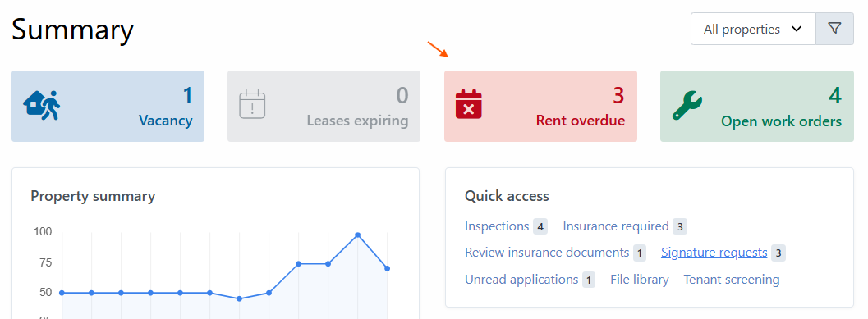Click the red Rent overdue calendar icon

click(468, 104)
